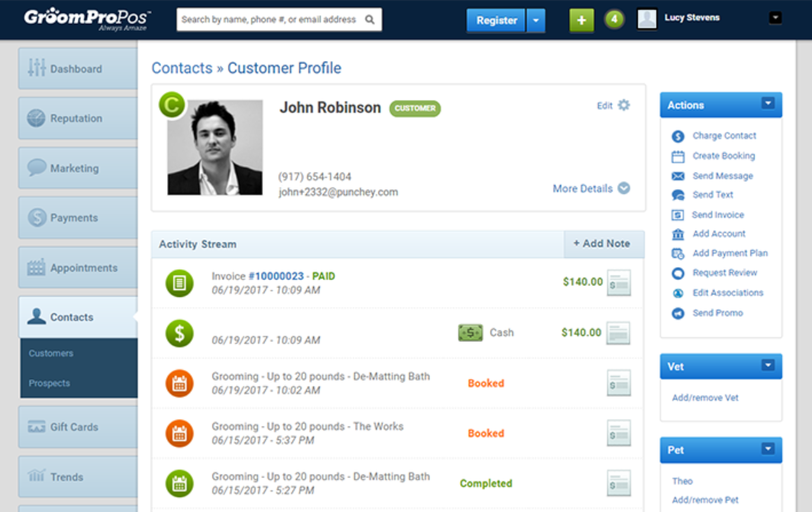Click the Edit gear icon on profile
The height and width of the screenshot is (512, 812).
624,105
